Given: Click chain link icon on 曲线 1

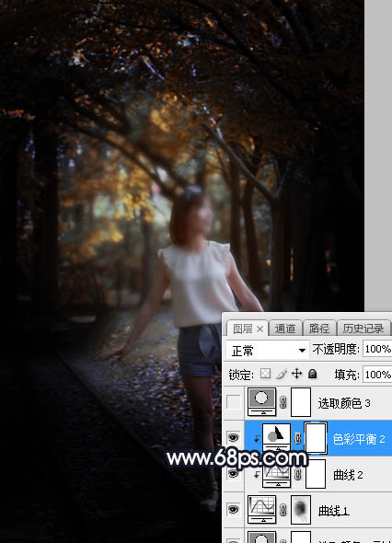Looking at the screenshot, I should [x=283, y=510].
